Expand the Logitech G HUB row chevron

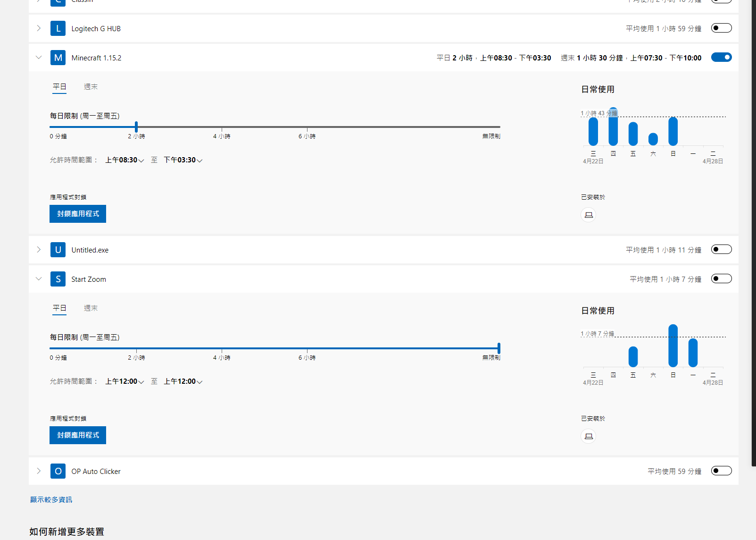coord(39,28)
